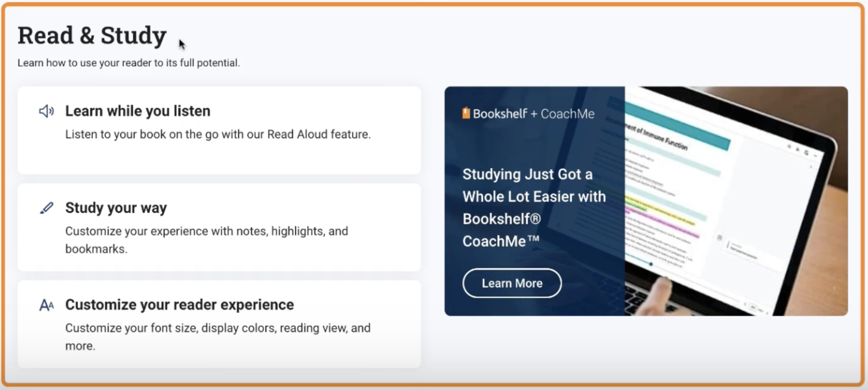Click the Aa font size icon
The image size is (868, 390).
[46, 305]
